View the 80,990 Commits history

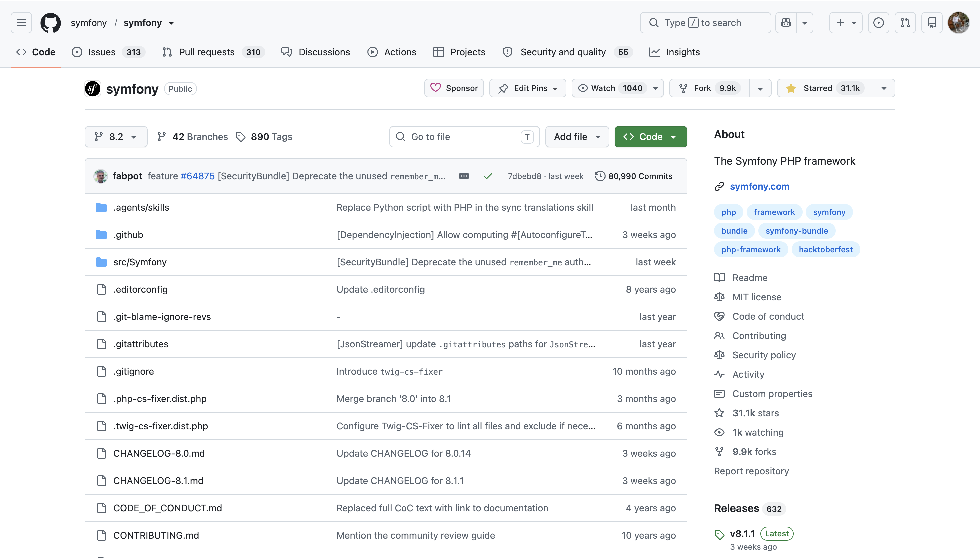click(x=634, y=176)
